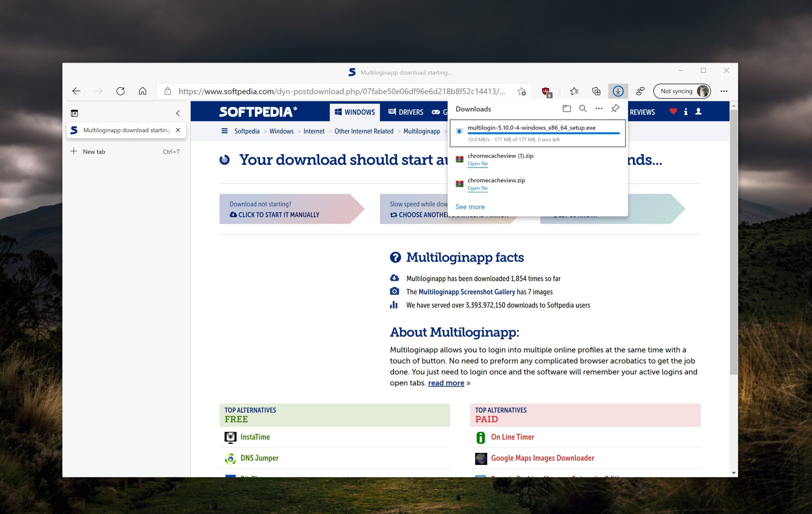The image size is (812, 514).
Task: Go to Multiloginapp breadcrumb link
Action: tap(422, 131)
